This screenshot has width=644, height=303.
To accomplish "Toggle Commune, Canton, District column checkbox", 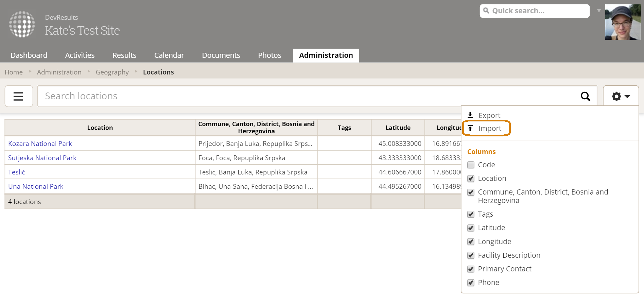I will coord(471,192).
